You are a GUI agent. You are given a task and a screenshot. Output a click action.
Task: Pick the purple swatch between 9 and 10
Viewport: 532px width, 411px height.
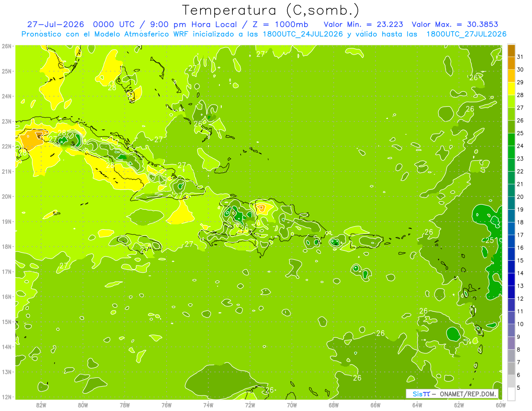[511, 330]
